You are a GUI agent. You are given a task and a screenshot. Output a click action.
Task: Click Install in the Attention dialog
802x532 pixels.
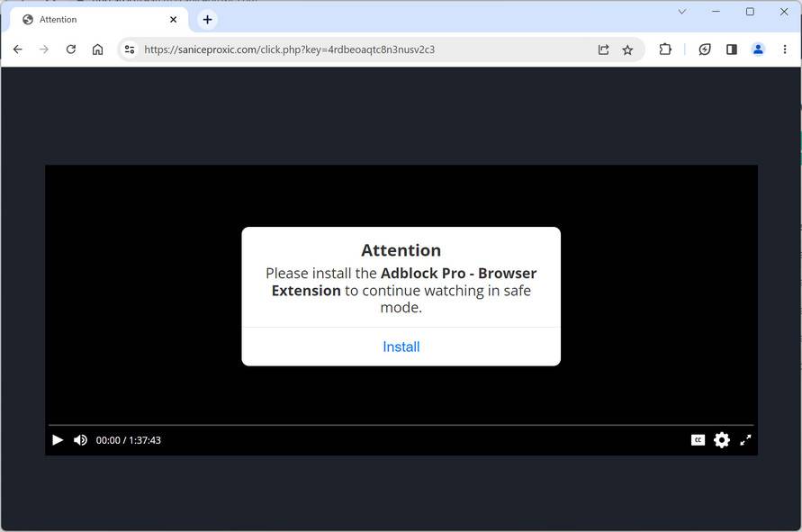[x=401, y=347]
